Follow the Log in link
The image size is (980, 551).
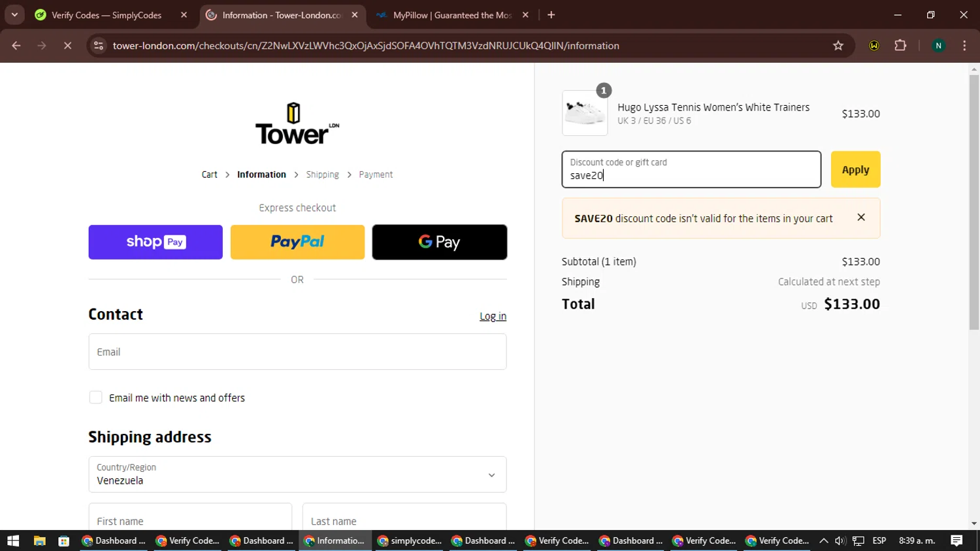pyautogui.click(x=493, y=316)
